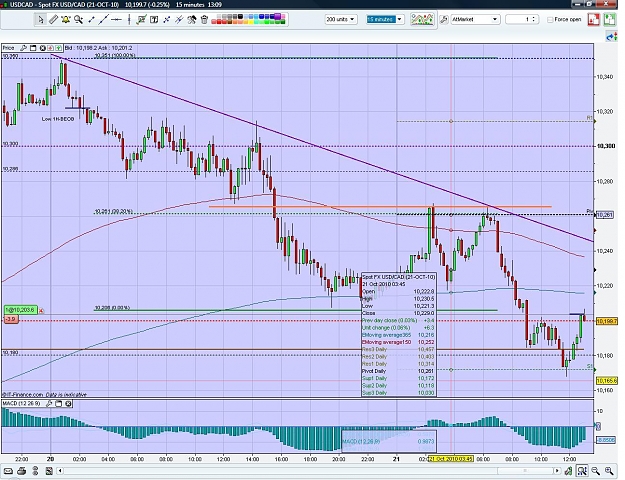This screenshot has width=625, height=480.
Task: Open order settings wrench icon
Action: (x=444, y=19)
